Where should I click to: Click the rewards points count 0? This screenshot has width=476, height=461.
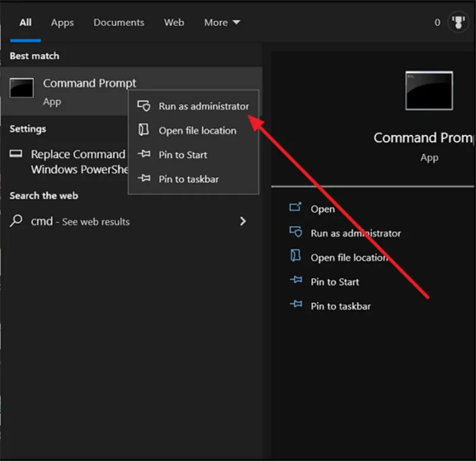[437, 23]
